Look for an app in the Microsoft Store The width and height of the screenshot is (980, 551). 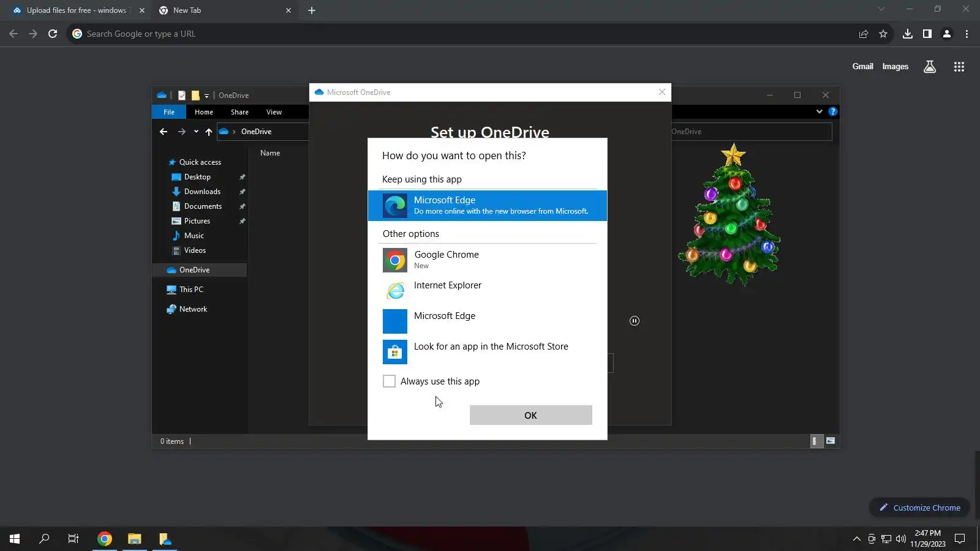point(488,351)
